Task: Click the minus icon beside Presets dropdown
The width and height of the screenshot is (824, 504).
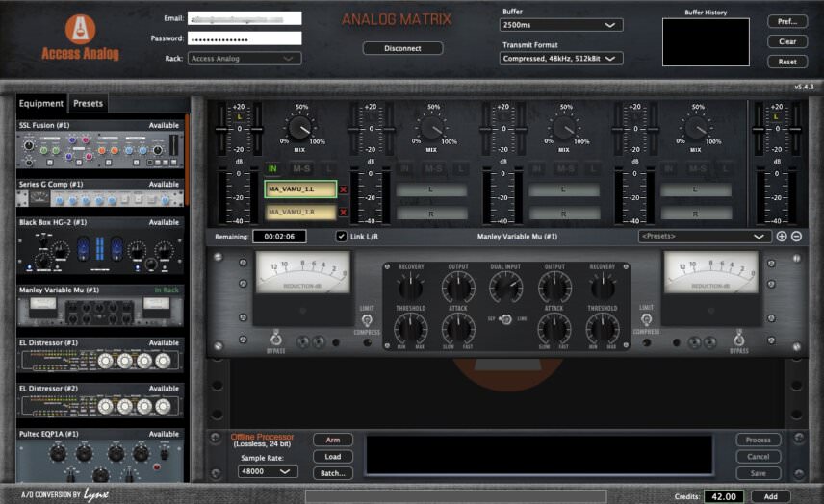Action: (796, 237)
